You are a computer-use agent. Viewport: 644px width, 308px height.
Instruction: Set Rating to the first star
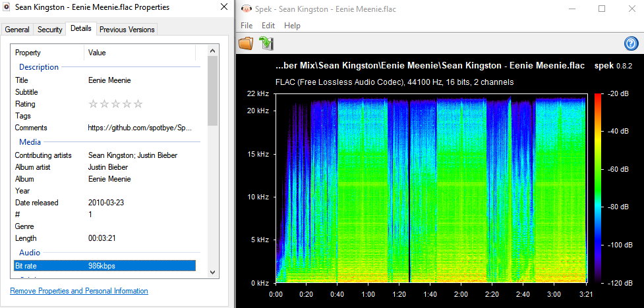(x=93, y=104)
